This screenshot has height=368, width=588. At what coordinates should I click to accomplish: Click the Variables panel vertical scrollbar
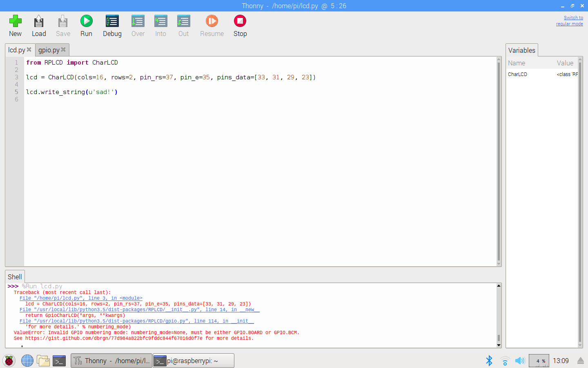tap(580, 202)
